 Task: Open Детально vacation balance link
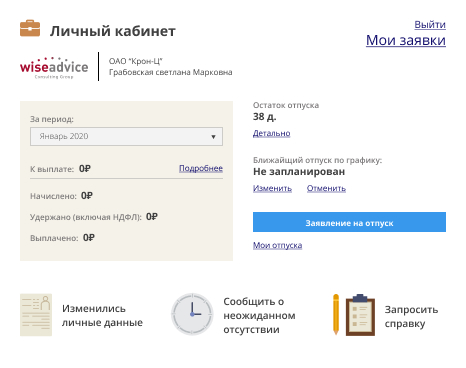pos(271,133)
